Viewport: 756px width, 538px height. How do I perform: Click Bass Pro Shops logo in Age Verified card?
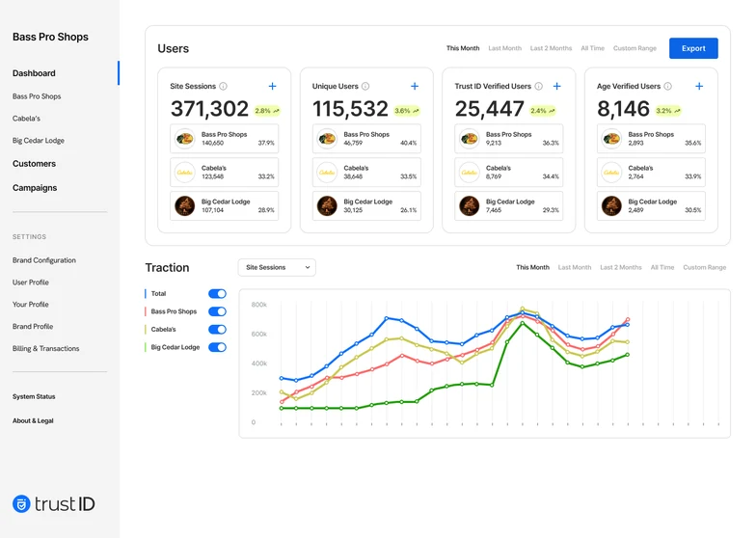pyautogui.click(x=611, y=139)
